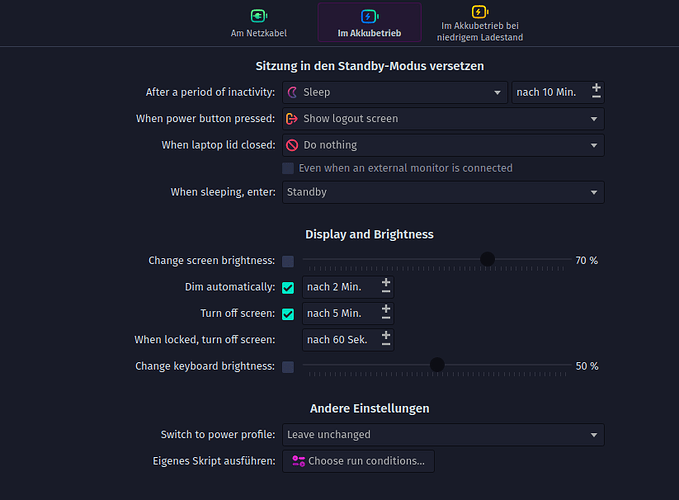Screen dimensions: 679x500
Task: Click the run conditions settings icon
Action: coord(298,461)
